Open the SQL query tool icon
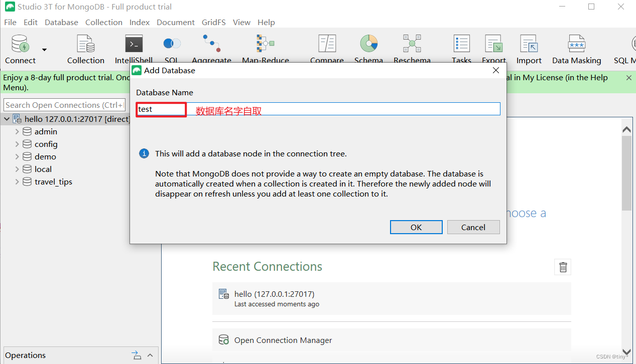 172,44
